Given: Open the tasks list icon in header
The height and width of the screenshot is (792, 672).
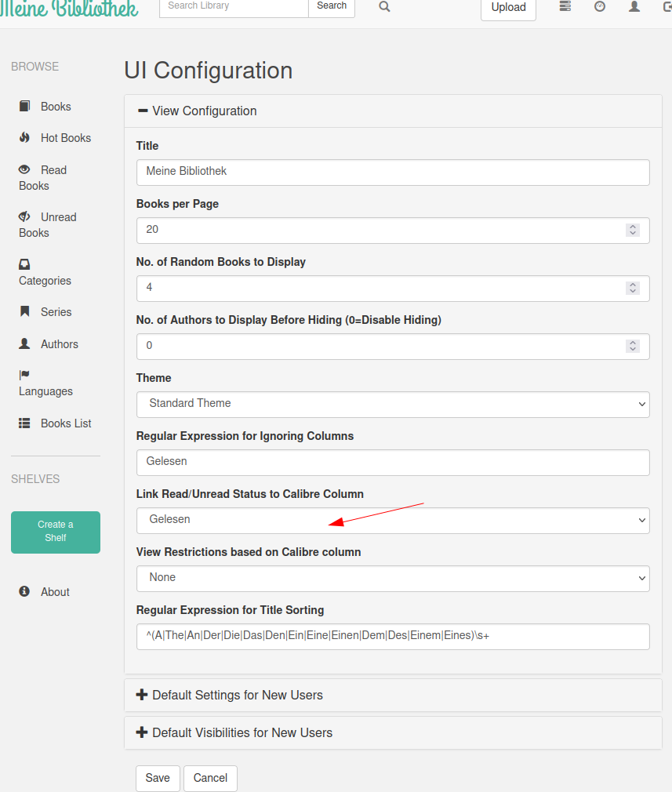Looking at the screenshot, I should pyautogui.click(x=565, y=6).
